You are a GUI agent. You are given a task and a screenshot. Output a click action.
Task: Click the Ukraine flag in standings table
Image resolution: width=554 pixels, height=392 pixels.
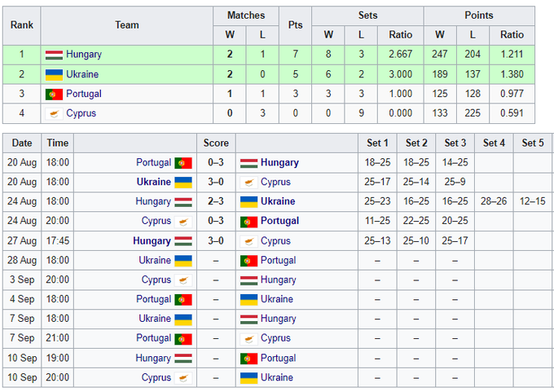[x=54, y=74]
